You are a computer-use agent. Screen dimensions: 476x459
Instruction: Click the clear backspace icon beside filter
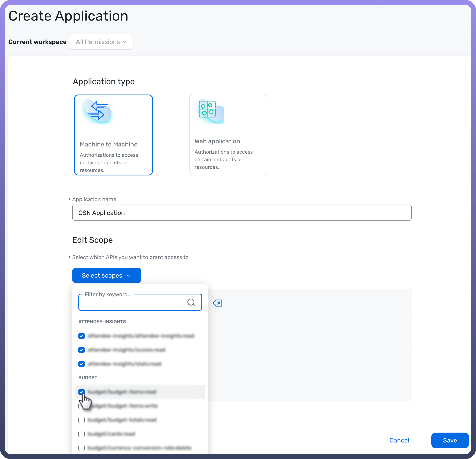tap(218, 303)
